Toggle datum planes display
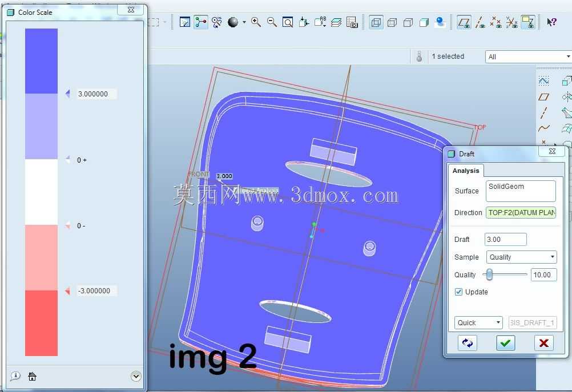This screenshot has height=392, width=572. (464, 23)
